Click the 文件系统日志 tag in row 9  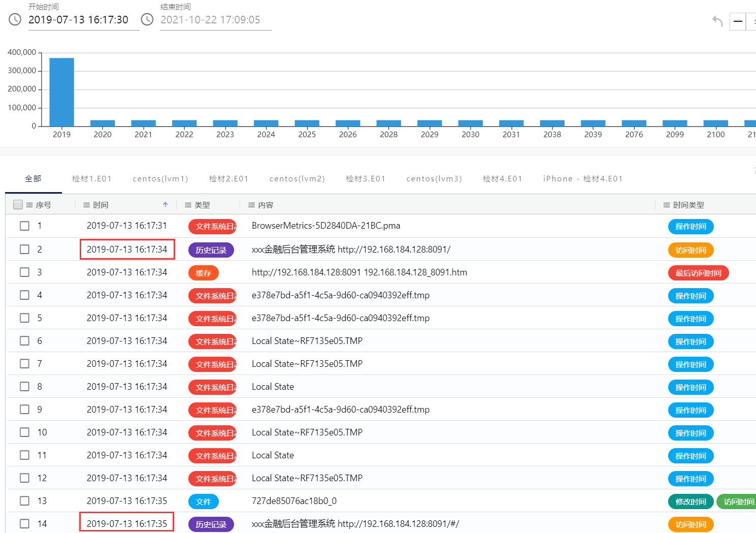click(x=213, y=410)
